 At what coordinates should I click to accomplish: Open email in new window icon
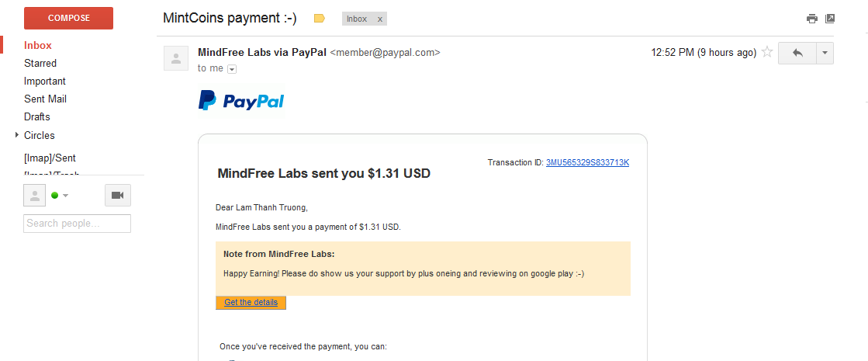coord(830,19)
